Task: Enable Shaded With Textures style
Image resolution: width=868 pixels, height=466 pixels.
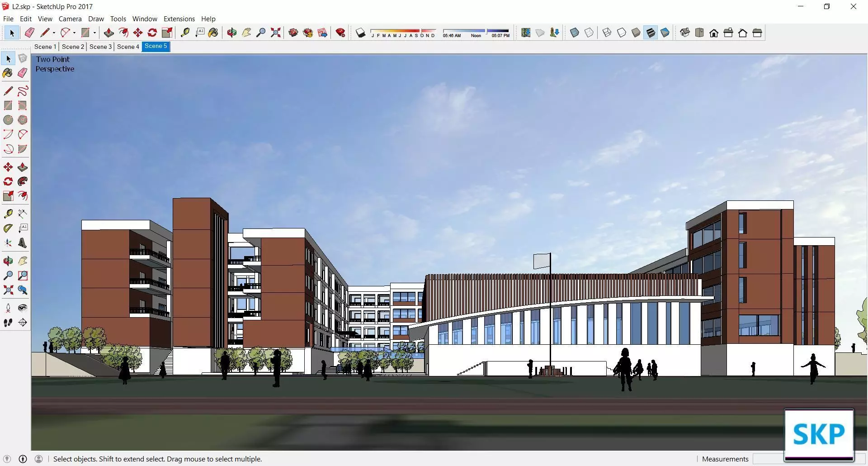Action: pos(651,33)
